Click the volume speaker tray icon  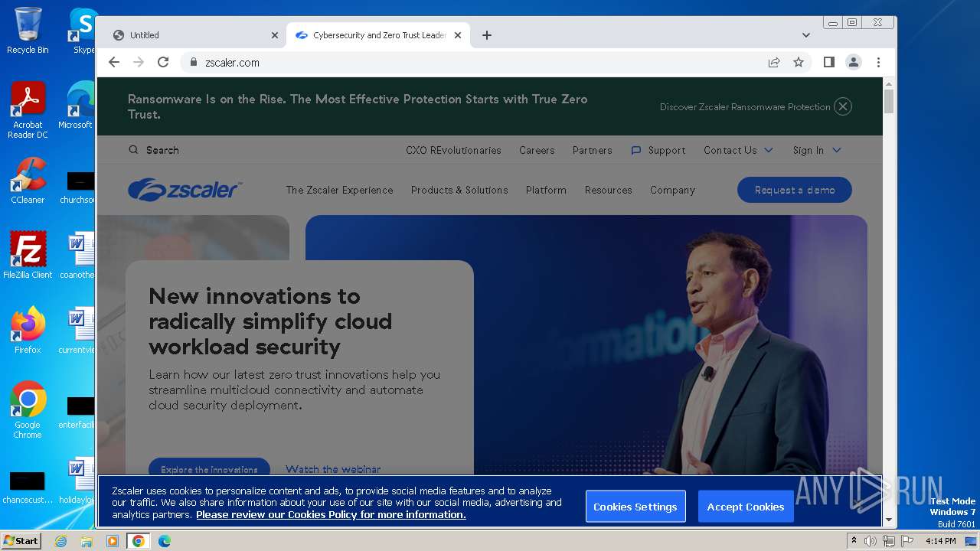871,541
